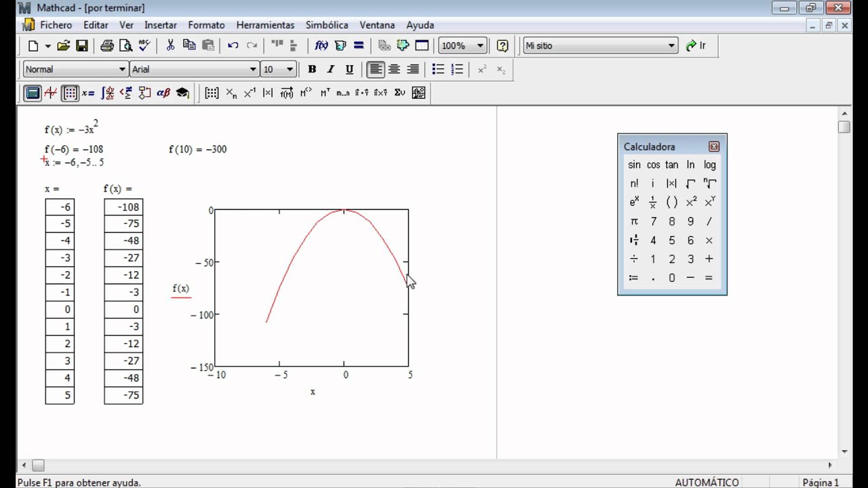Insert a function with the f(x) icon

[x=321, y=46]
